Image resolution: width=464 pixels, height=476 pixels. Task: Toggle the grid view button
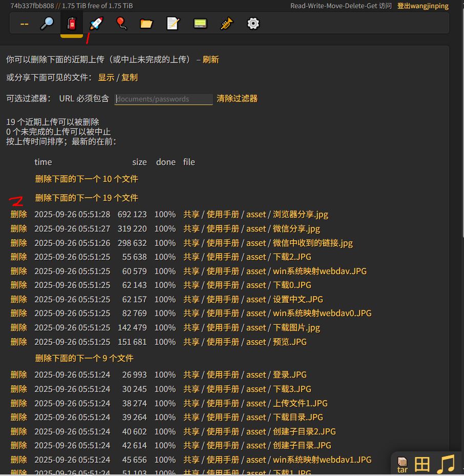[x=422, y=465]
